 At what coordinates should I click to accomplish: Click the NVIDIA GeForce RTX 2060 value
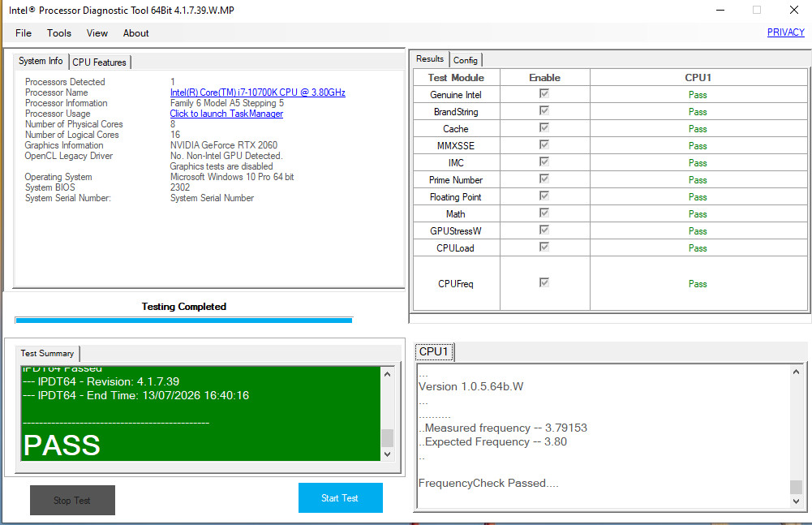pos(224,145)
